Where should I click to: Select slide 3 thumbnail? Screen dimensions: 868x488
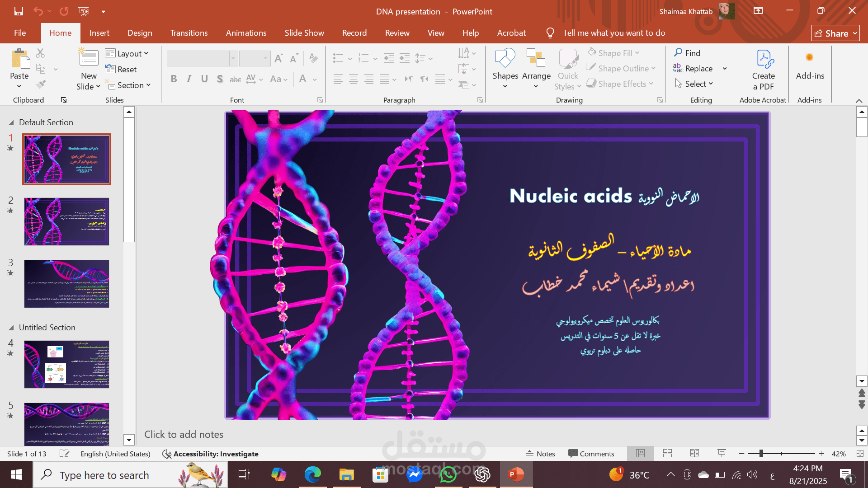click(66, 284)
